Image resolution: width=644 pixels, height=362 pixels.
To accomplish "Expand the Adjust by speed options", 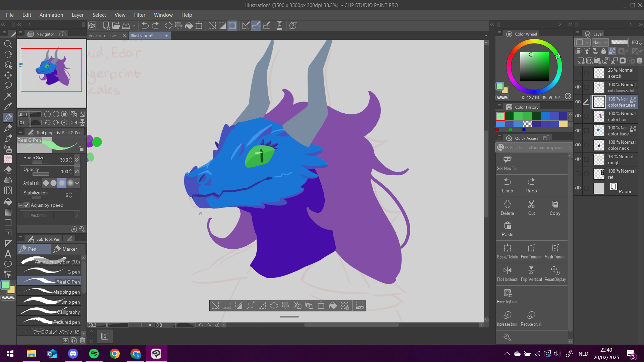I will (x=21, y=205).
